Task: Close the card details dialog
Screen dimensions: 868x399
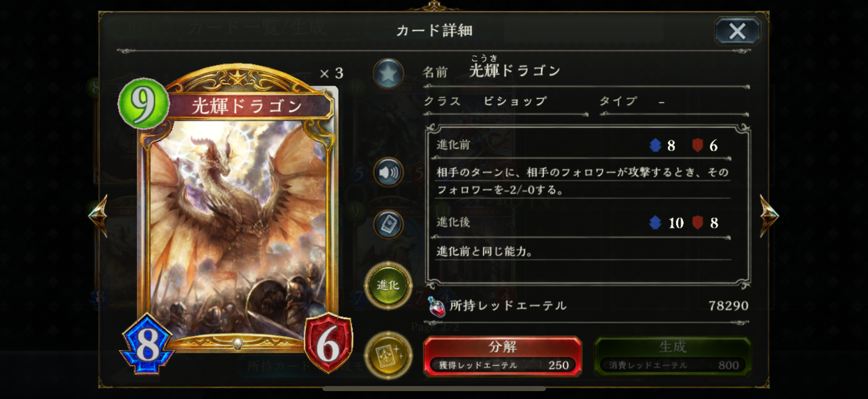Action: tap(737, 31)
